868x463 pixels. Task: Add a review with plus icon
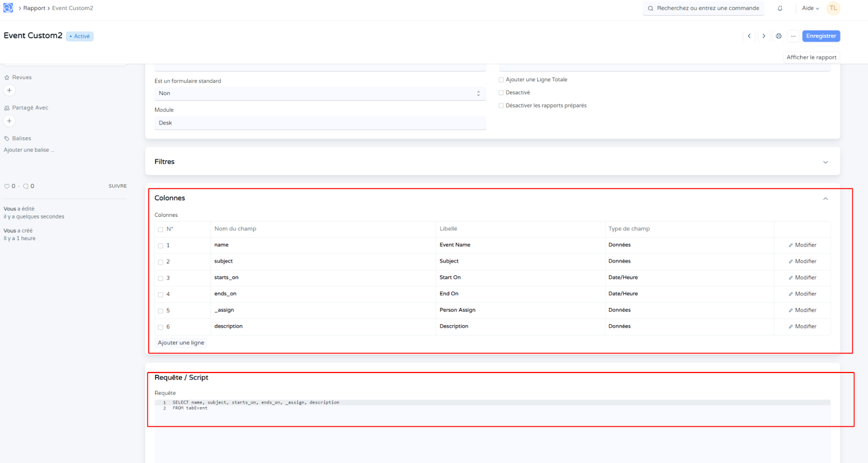click(x=9, y=91)
